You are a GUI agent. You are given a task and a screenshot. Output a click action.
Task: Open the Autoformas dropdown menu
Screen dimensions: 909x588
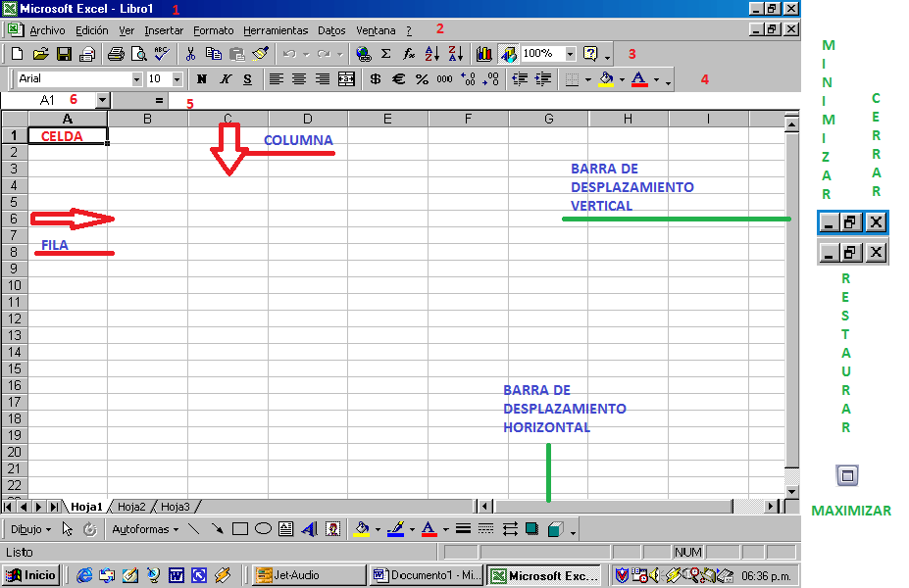coord(145,528)
